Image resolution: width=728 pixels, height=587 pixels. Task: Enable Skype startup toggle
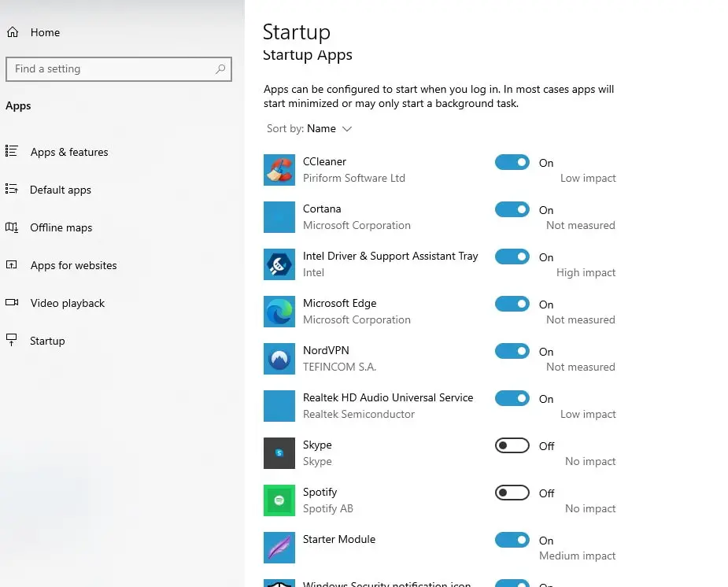[x=512, y=445]
